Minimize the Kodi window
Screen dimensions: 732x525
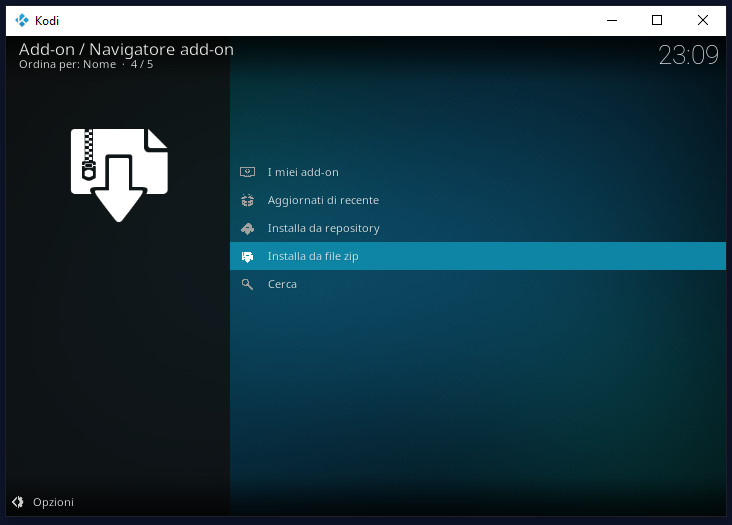point(612,21)
